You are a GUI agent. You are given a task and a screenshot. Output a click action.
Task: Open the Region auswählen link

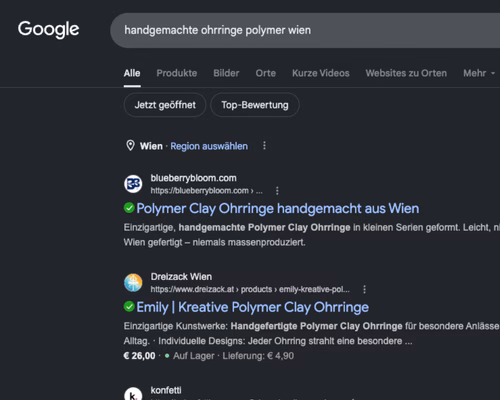pyautogui.click(x=209, y=146)
